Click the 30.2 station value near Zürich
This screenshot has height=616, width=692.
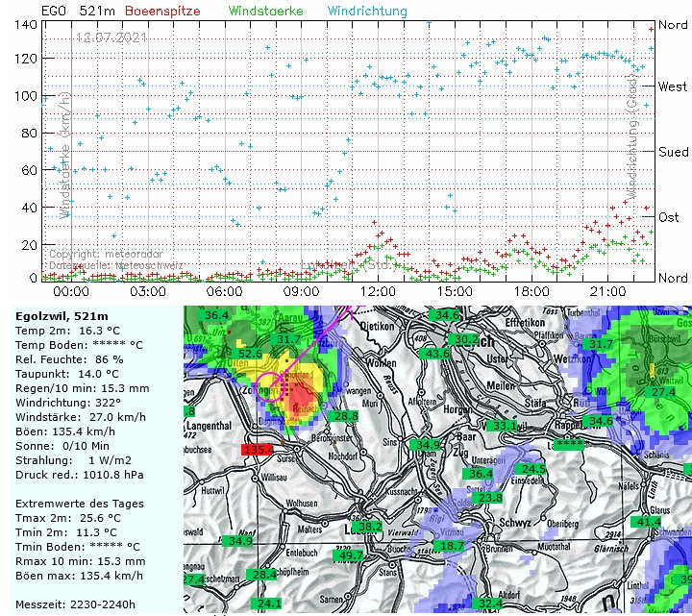[x=466, y=339]
